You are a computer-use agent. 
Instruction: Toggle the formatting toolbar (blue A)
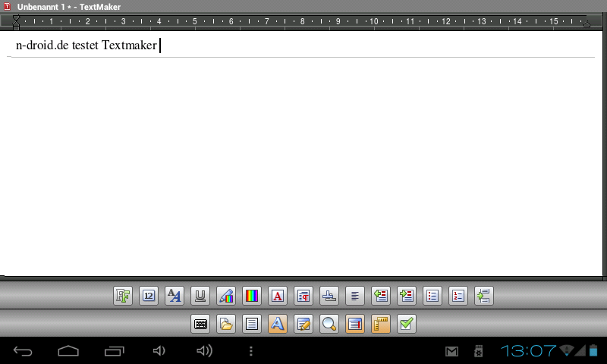278,324
